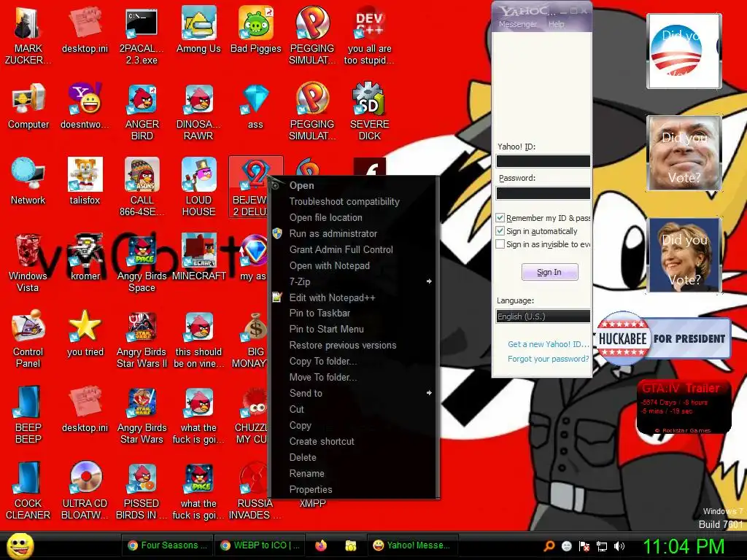Open the Control Panel desktop icon

tap(28, 338)
